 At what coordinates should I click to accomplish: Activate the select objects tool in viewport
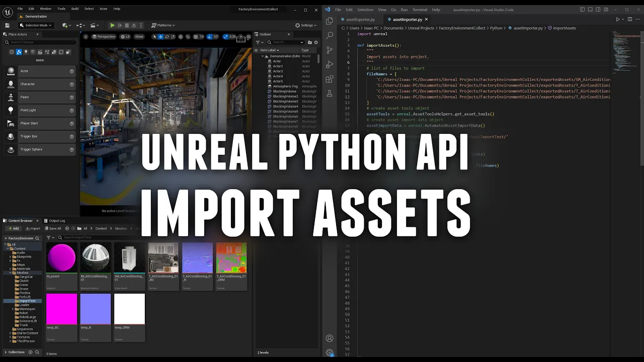[154, 37]
